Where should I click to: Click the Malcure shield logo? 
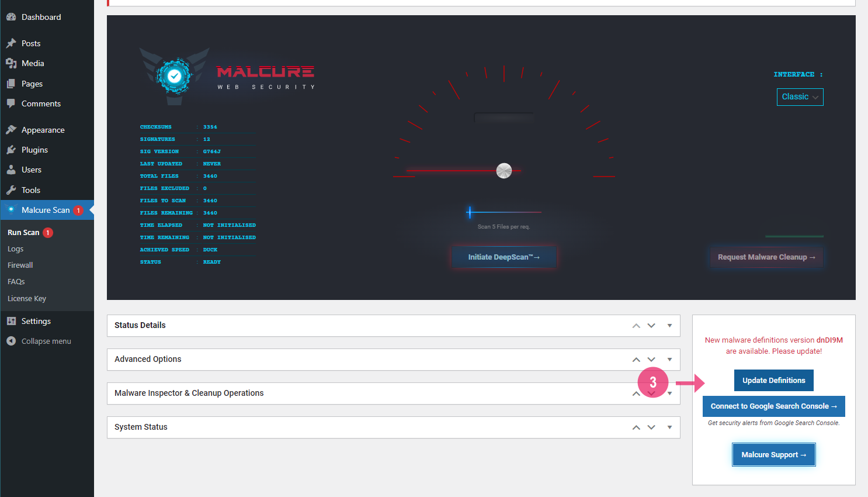174,76
